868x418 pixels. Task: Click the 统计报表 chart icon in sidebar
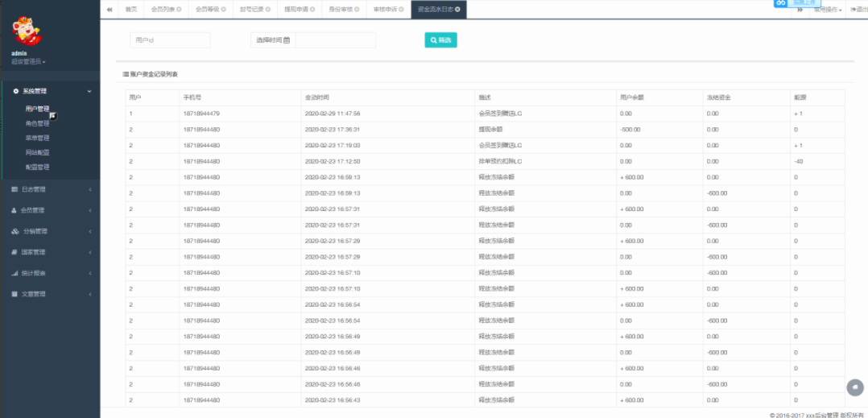[14, 273]
